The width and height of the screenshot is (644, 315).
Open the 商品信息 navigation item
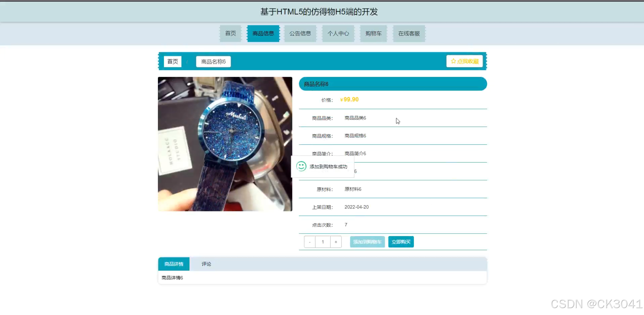coord(263,33)
